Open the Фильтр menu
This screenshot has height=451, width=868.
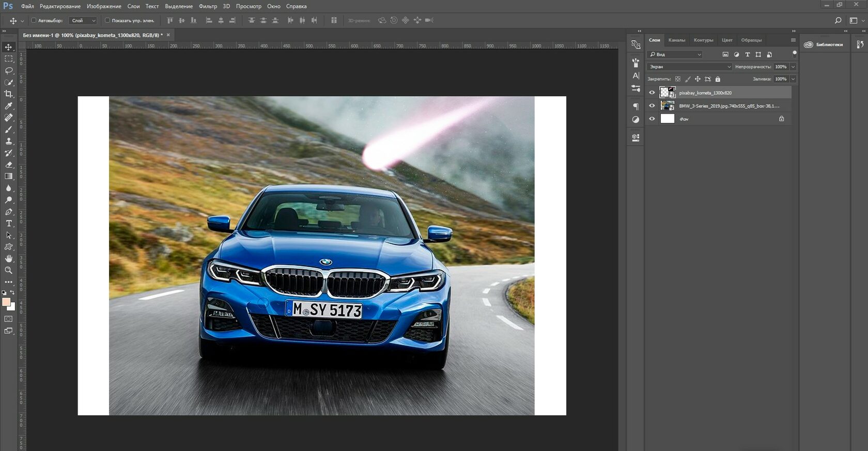coord(208,6)
